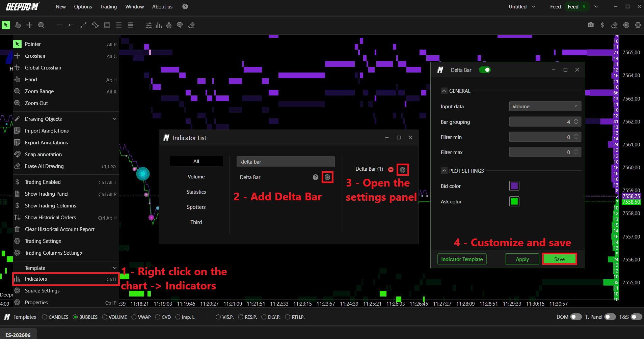This screenshot has height=339, width=644.
Task: Open chart settings via the top-right gear icon
Action: point(638,25)
